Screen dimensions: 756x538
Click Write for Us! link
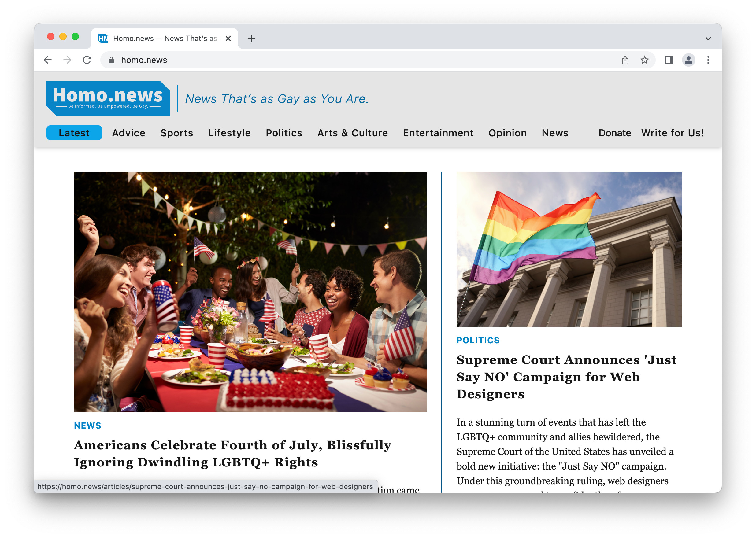[x=672, y=133]
